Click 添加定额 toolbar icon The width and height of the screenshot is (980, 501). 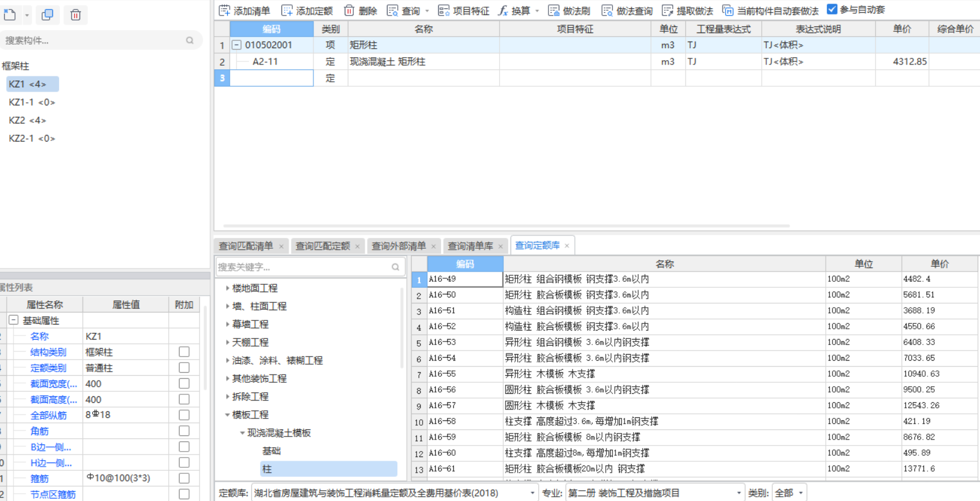coord(287,10)
